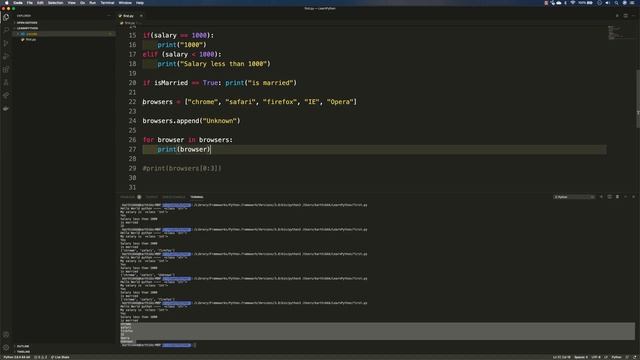Click the Python version in the status bar
Viewport: 640px width, 360px height.
click(17, 357)
